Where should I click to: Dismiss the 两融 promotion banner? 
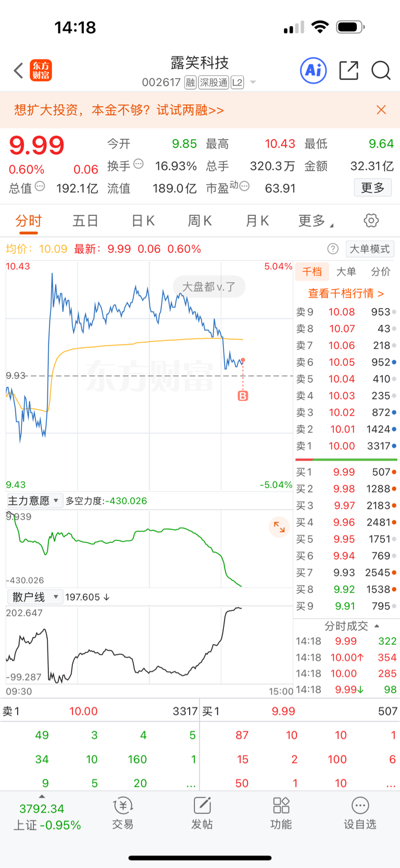click(381, 110)
